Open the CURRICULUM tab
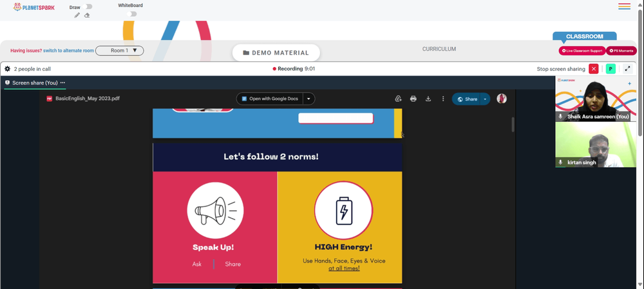Image resolution: width=644 pixels, height=289 pixels. point(439,49)
